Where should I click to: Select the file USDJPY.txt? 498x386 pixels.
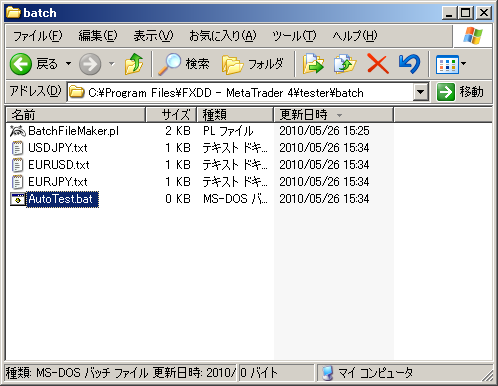(x=58, y=148)
